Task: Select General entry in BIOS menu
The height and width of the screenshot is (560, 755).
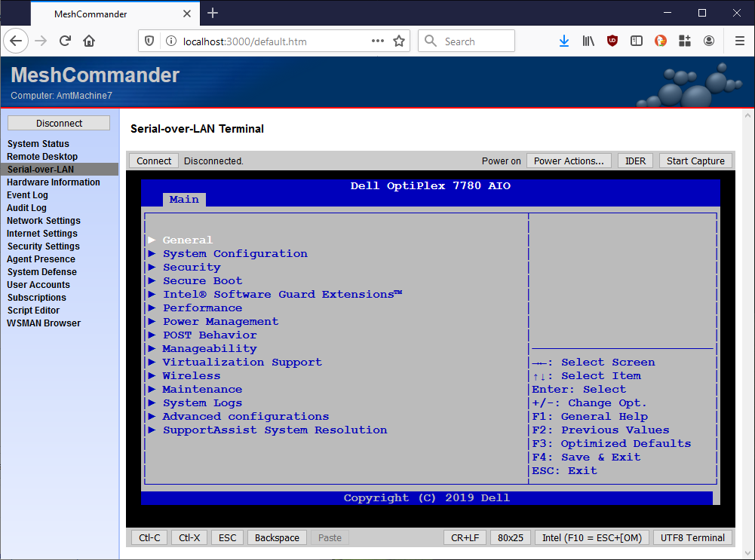Action: [x=187, y=240]
